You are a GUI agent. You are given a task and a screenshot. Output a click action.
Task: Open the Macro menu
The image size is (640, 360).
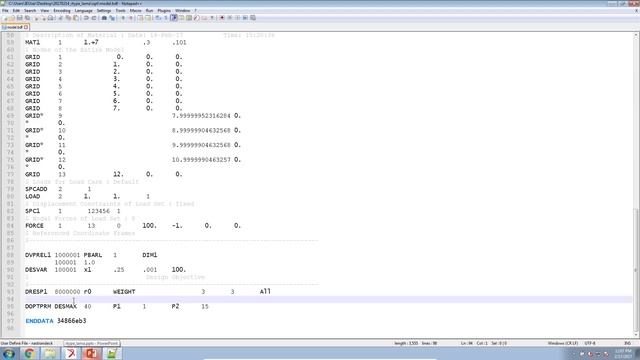[x=136, y=11]
